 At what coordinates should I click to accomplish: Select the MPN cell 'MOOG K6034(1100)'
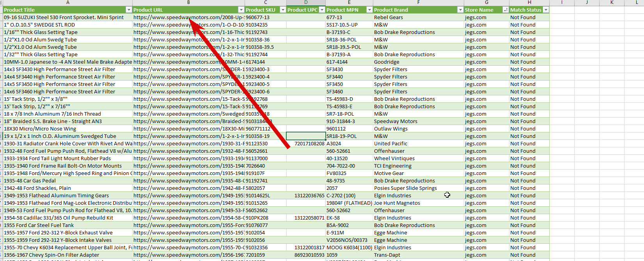[349, 247]
